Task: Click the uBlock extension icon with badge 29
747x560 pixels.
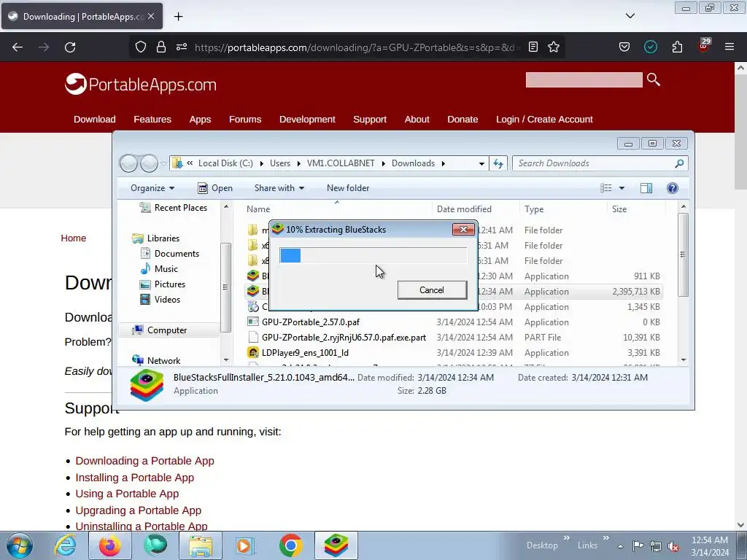Action: [x=704, y=46]
